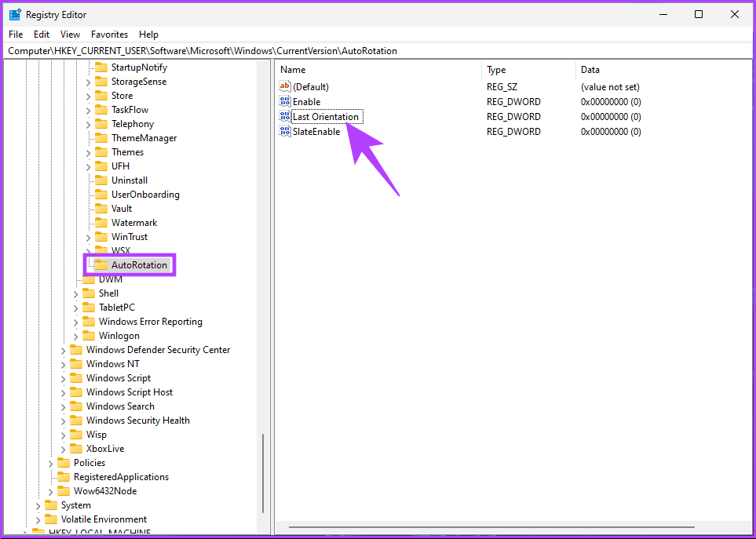Click the Last Orientation DWORD value icon
The width and height of the screenshot is (756, 539).
285,117
